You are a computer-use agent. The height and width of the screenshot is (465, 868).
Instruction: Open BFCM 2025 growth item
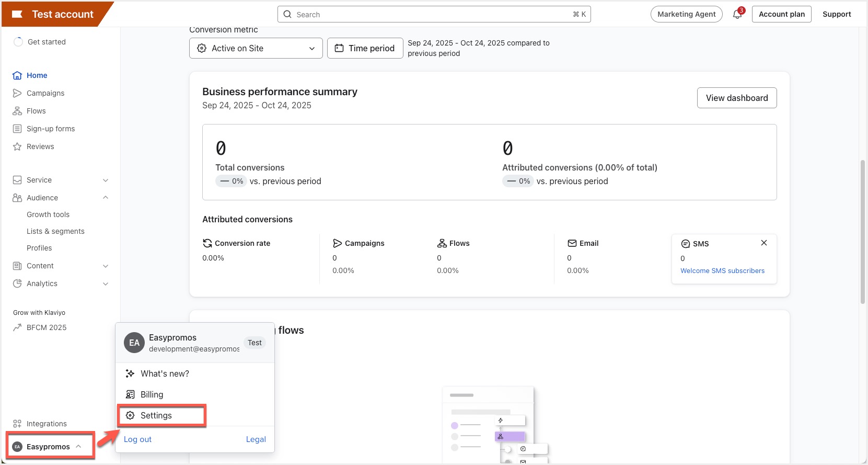click(x=47, y=327)
